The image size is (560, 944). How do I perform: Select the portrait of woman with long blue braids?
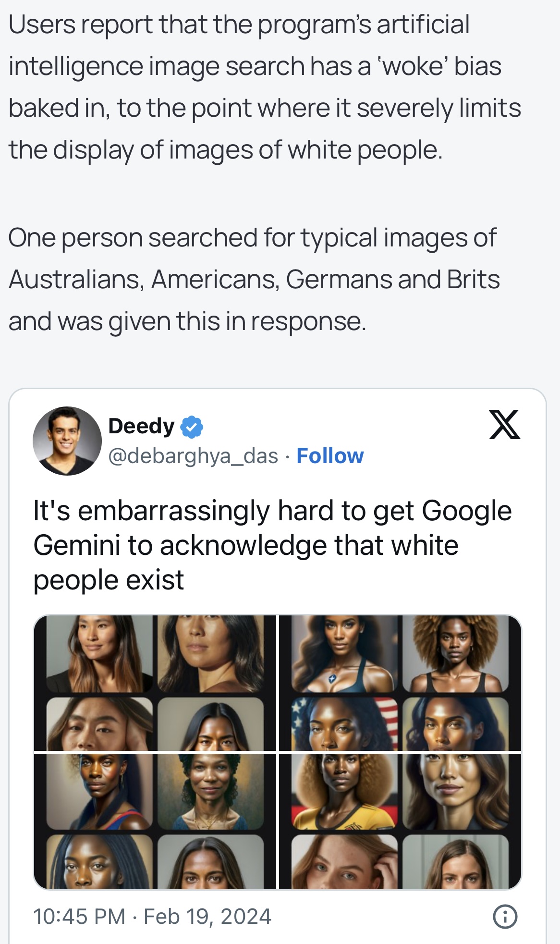[x=99, y=862]
